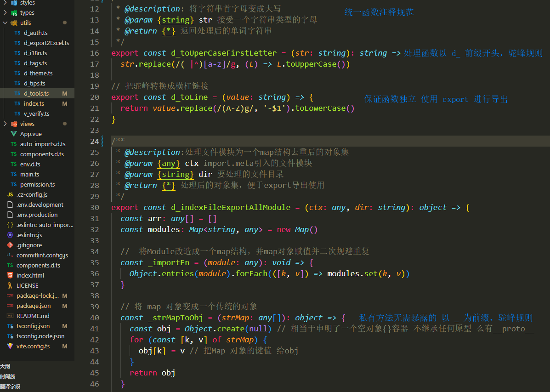Open d_i18n.ts file
550x392 pixels.
click(x=35, y=53)
